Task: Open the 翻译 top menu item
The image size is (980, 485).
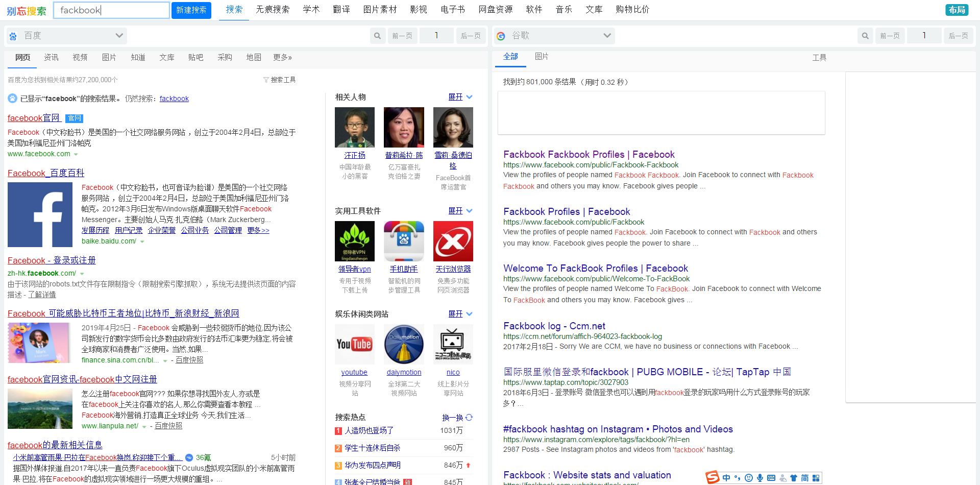Action: tap(341, 9)
